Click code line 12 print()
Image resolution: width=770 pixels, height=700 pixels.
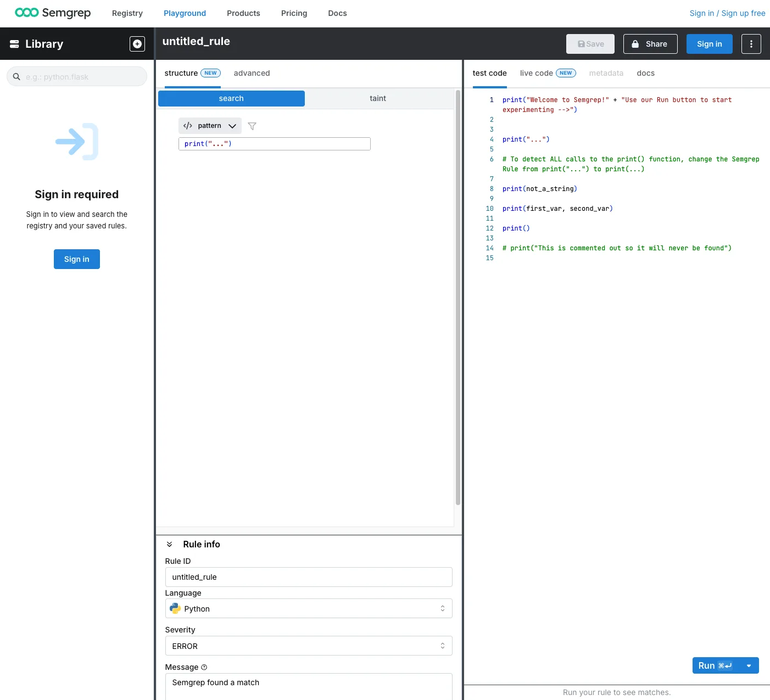tap(516, 228)
